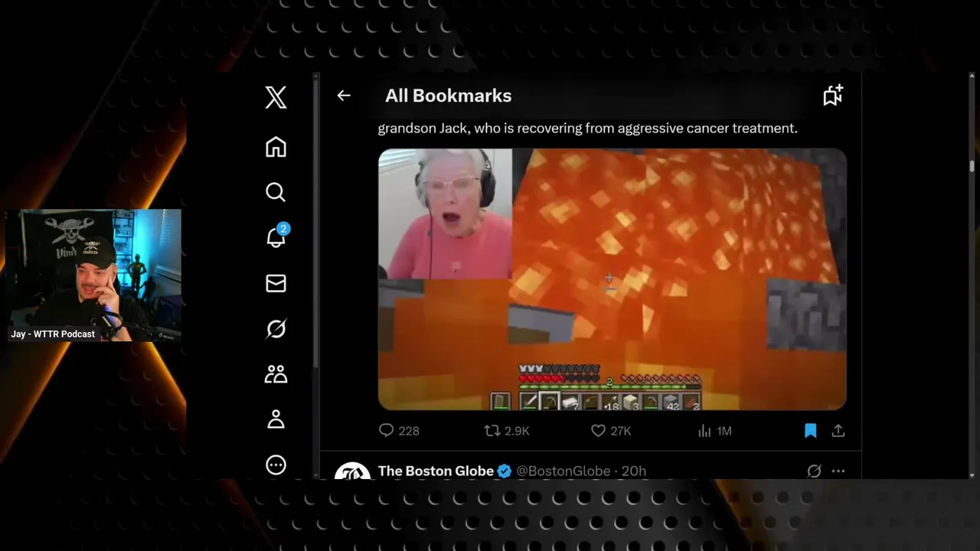Repost the post with 2.9K reposts
This screenshot has width=980, height=551.
pyautogui.click(x=507, y=431)
